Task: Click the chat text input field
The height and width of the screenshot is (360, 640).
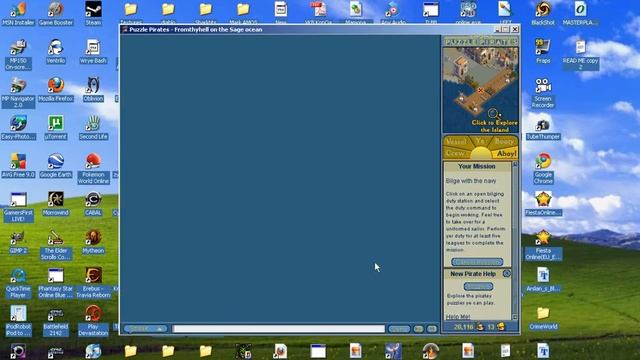Action: 278,329
